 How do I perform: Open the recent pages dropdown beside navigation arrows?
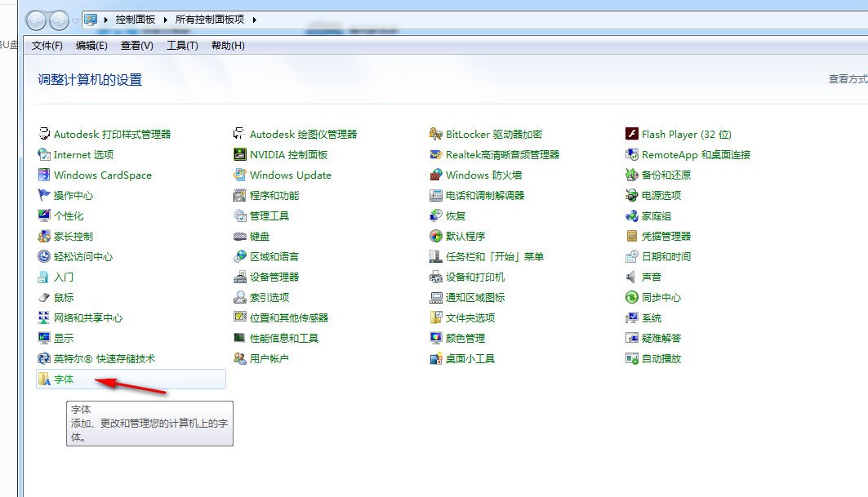click(76, 20)
